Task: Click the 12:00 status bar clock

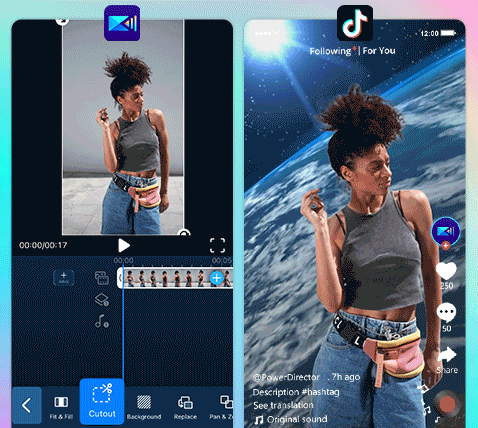Action: [429, 33]
